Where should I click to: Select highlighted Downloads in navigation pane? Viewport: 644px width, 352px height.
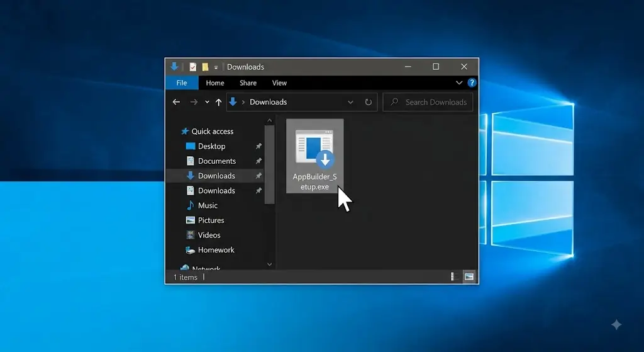coord(216,176)
